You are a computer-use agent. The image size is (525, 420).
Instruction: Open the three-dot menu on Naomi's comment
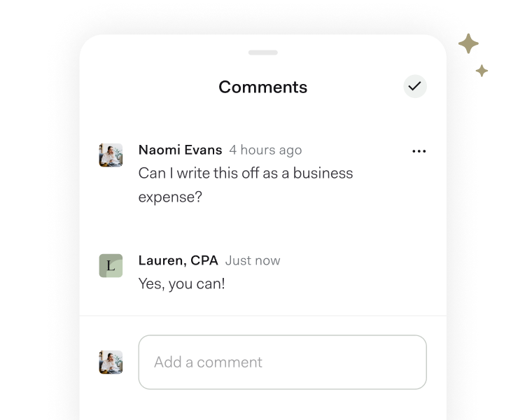(419, 151)
